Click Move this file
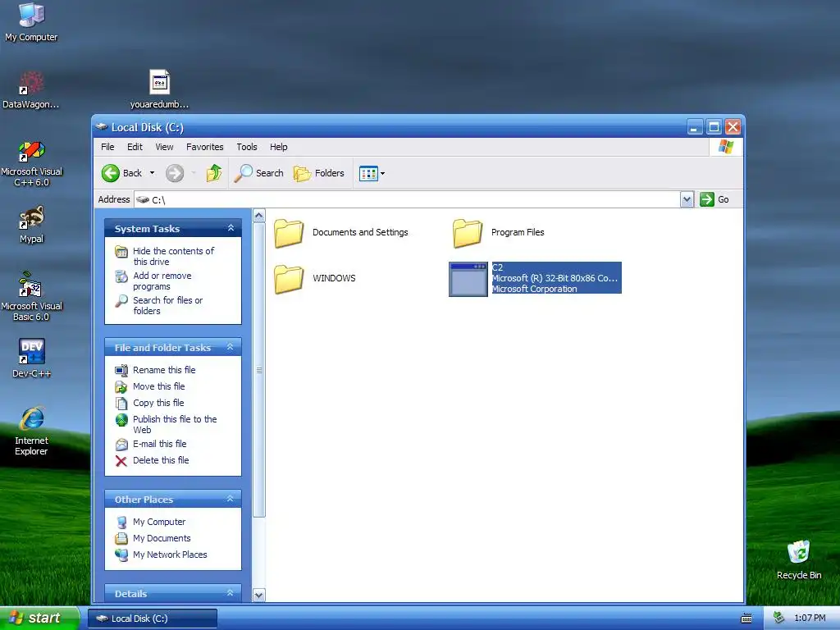Image resolution: width=840 pixels, height=630 pixels. click(x=150, y=386)
